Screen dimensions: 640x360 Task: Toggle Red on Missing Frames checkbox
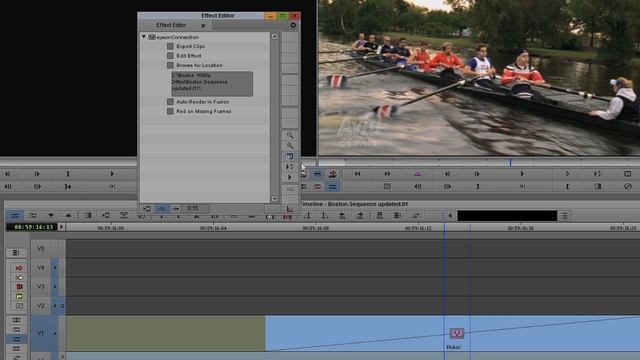tap(170, 111)
